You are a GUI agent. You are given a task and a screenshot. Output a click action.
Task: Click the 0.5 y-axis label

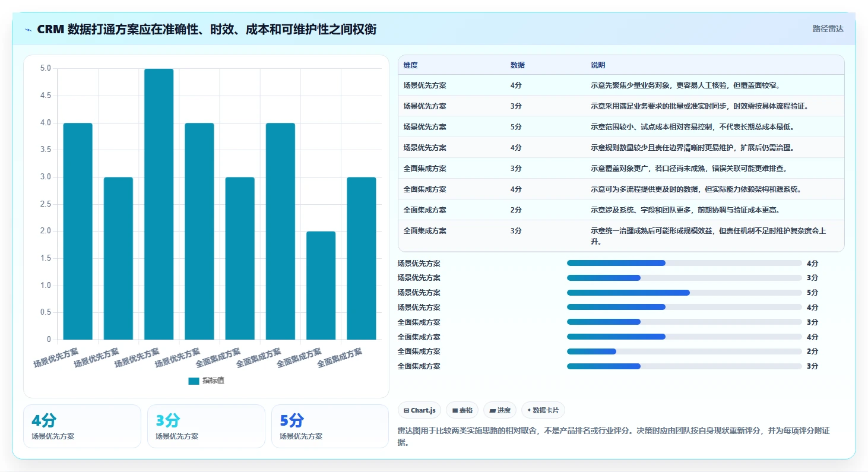[45, 312]
